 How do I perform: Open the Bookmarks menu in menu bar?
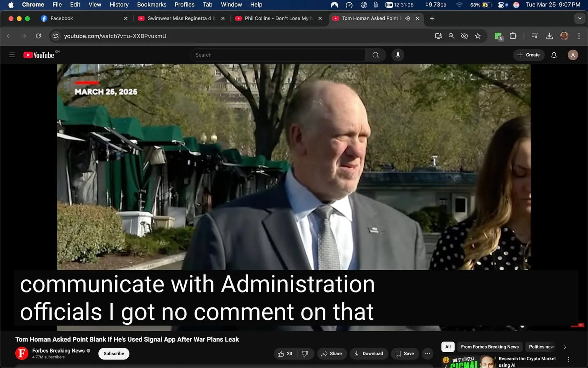pos(152,5)
